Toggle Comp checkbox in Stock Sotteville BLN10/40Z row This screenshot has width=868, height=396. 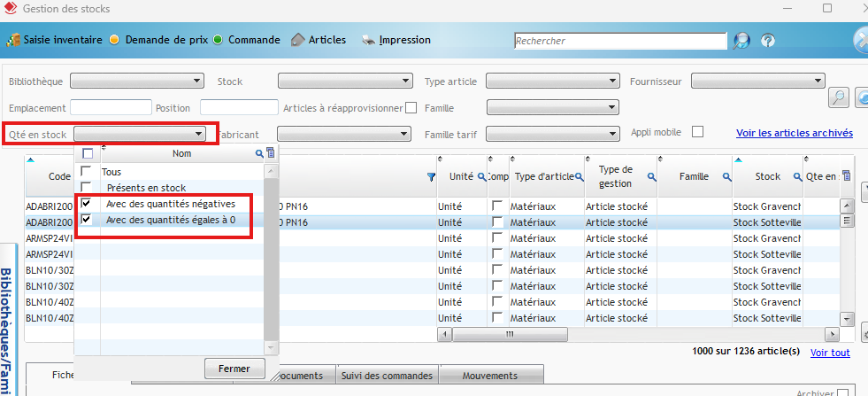pyautogui.click(x=497, y=318)
